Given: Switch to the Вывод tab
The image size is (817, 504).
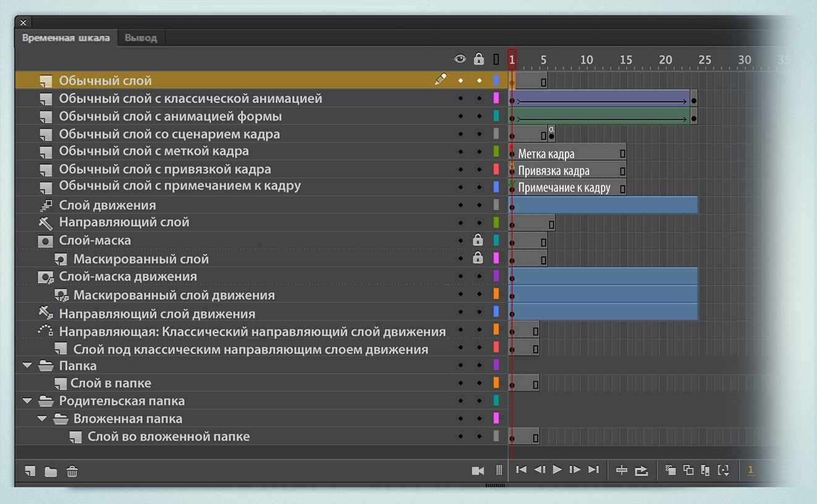Looking at the screenshot, I should pyautogui.click(x=141, y=38).
